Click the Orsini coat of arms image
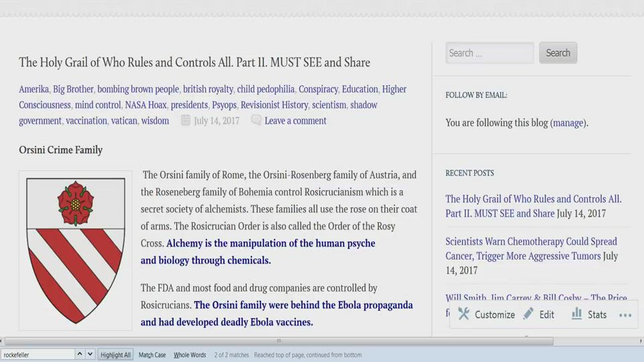The width and height of the screenshot is (644, 362). pyautogui.click(x=76, y=250)
